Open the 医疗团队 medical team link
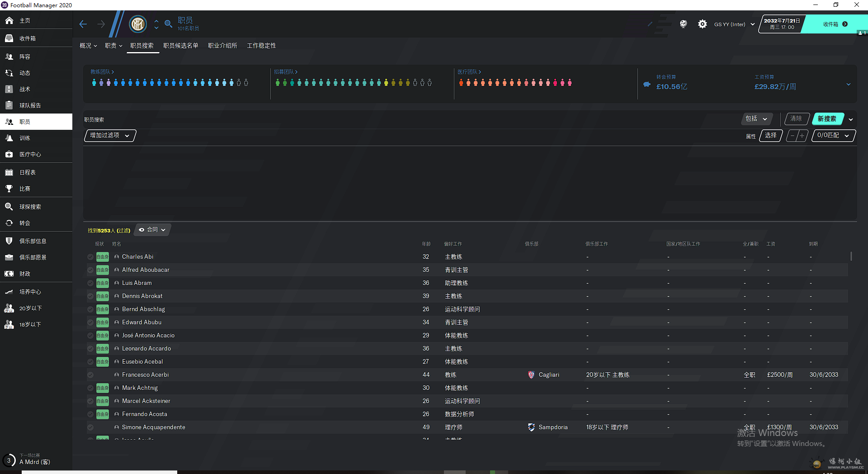Screen dimensions: 868x474 tap(469, 72)
